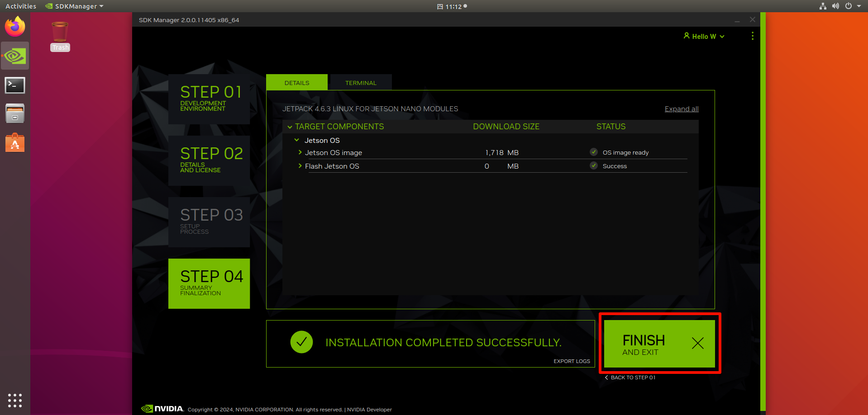Open Ubuntu Software from the dock

[15, 143]
